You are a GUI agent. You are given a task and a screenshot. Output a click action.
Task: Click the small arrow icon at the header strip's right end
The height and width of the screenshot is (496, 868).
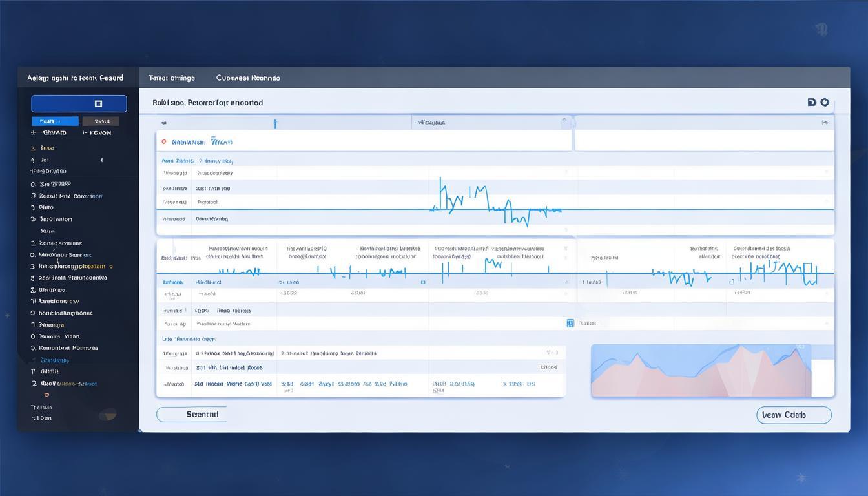click(825, 122)
